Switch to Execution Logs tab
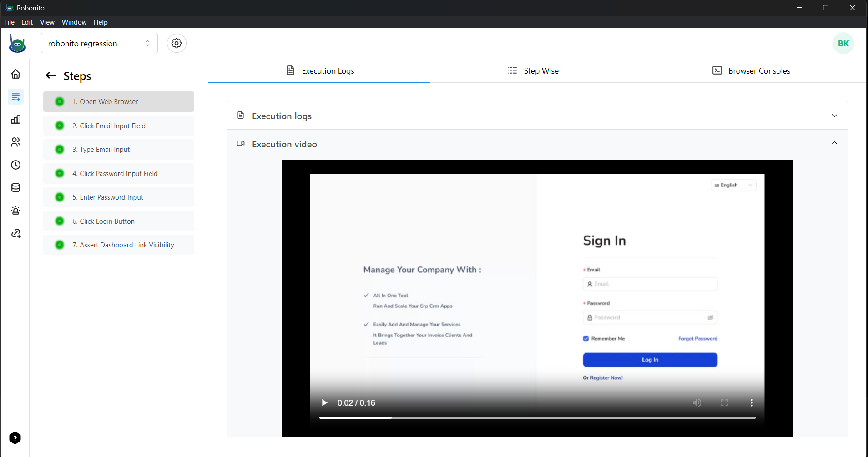 [x=319, y=70]
